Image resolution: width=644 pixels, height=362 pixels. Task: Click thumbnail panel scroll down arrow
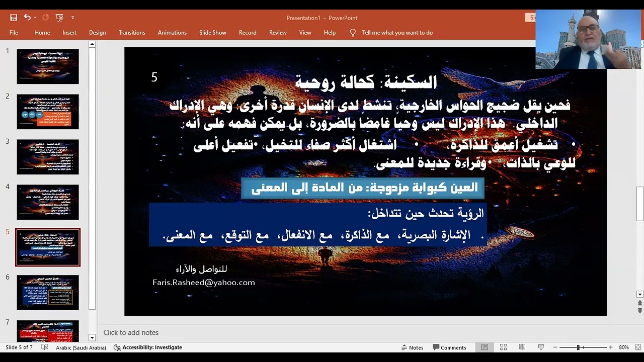point(92,338)
